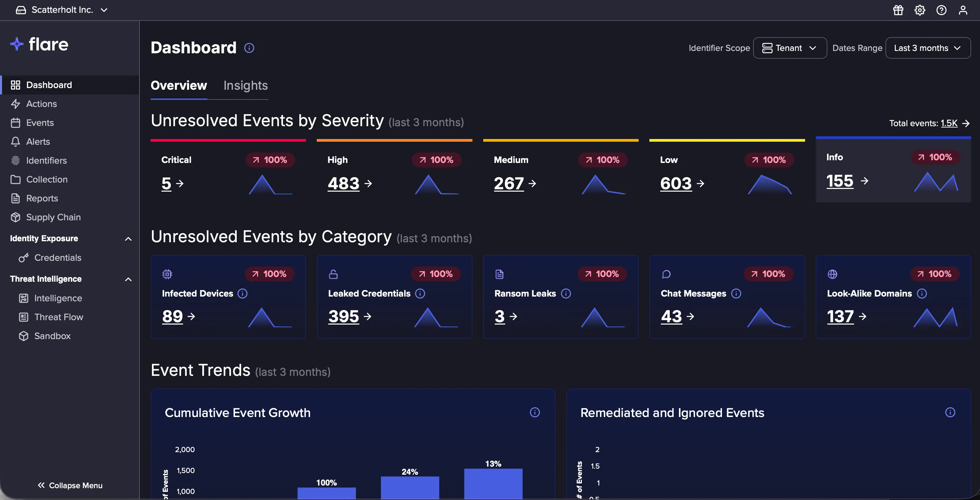Open the Look-Alike Domains count 137
980x500 pixels.
841,316
